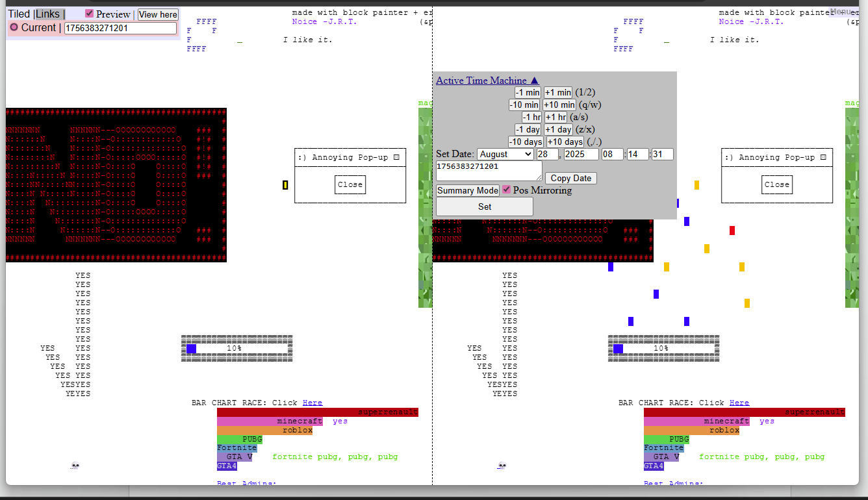
Task: Open the Menu in the top-right corner
Action: [841, 12]
